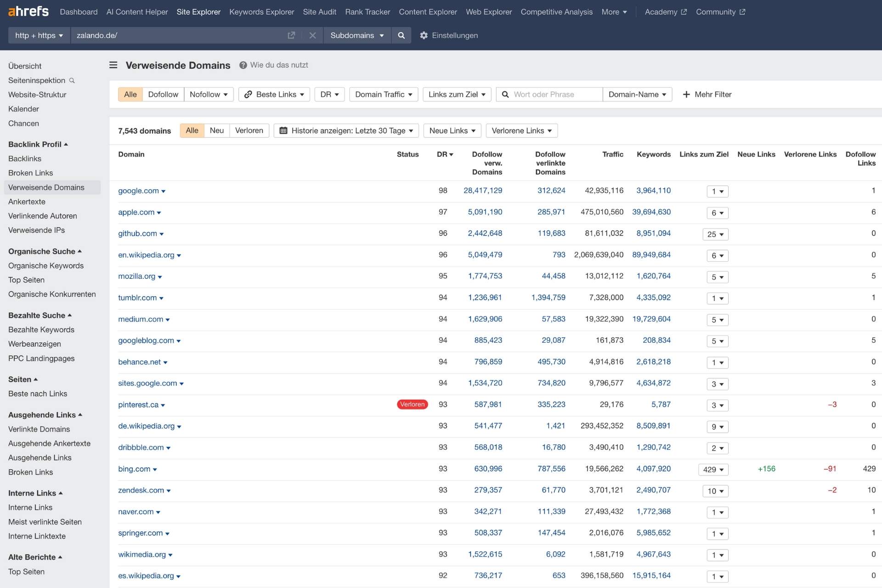Open protocol http + https dropdown

(39, 35)
